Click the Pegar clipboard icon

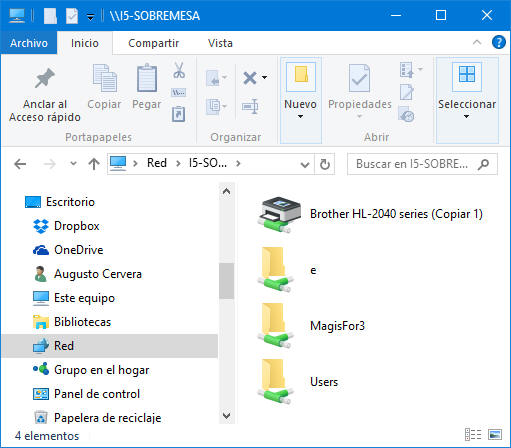[x=147, y=78]
